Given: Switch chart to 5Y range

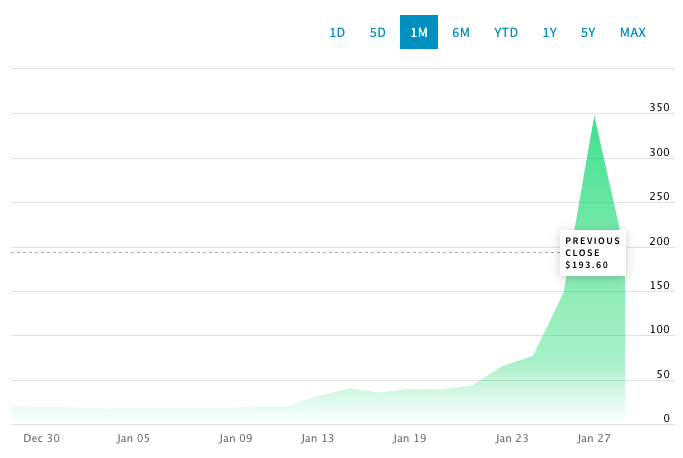Looking at the screenshot, I should coord(588,33).
